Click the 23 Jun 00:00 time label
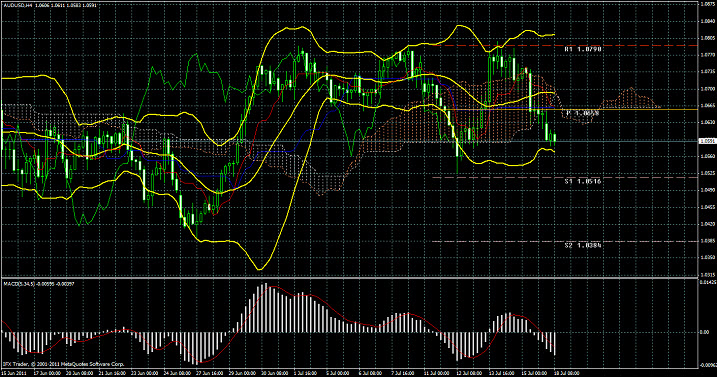 [144, 373]
